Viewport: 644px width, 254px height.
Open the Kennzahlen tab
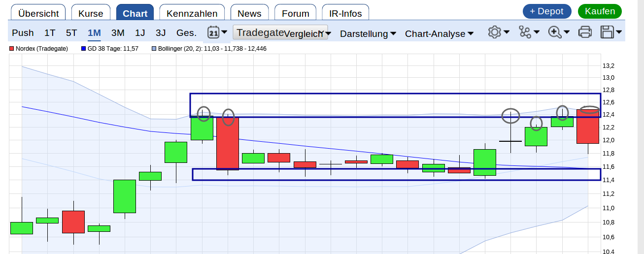click(x=192, y=13)
